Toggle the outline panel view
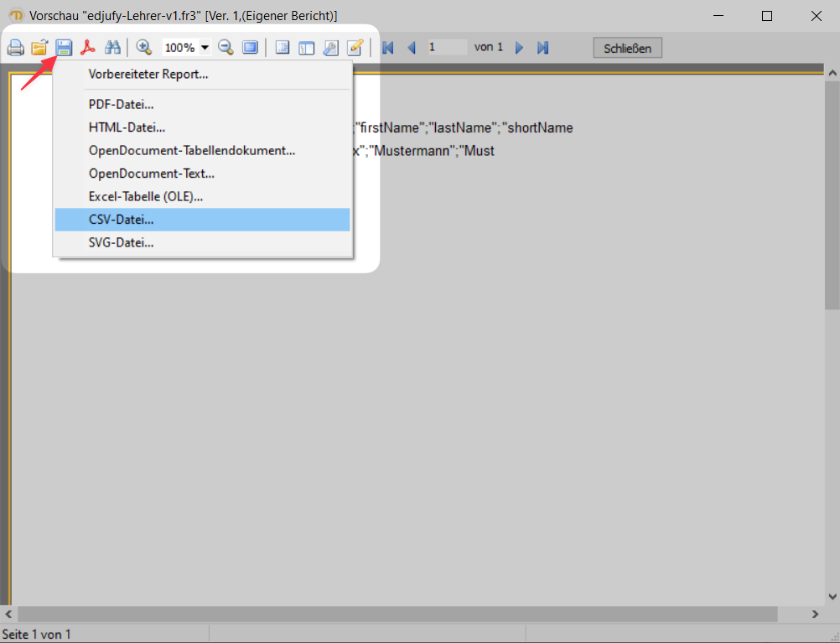This screenshot has height=643, width=840. [283, 47]
